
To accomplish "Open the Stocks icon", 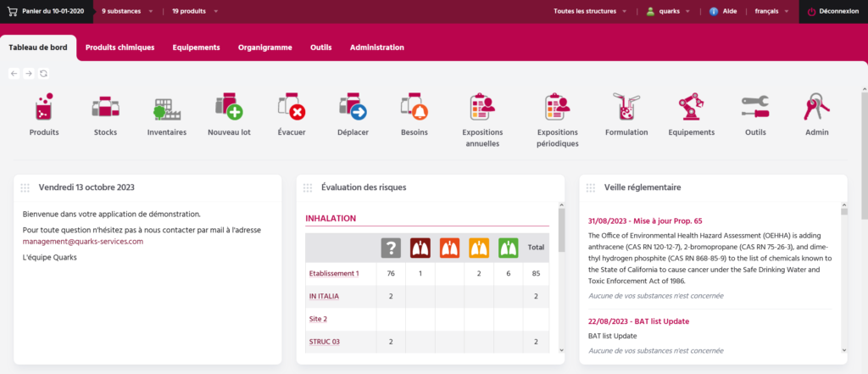I will [105, 108].
